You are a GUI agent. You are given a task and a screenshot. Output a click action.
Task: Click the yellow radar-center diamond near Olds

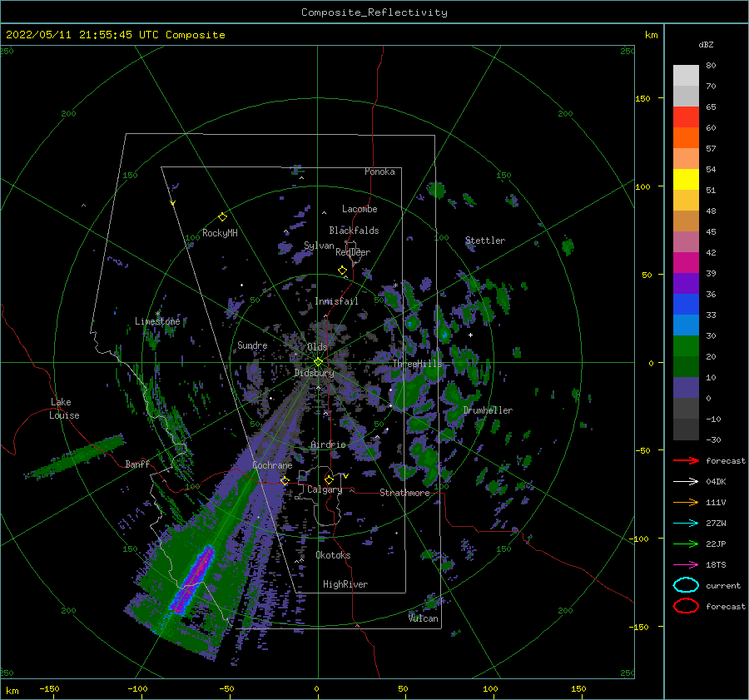click(x=318, y=362)
